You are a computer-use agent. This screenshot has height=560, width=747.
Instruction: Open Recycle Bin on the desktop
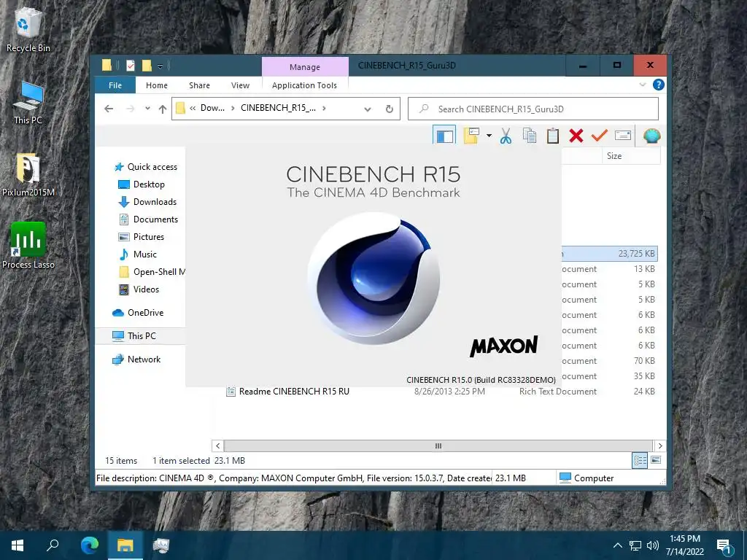pyautogui.click(x=28, y=29)
